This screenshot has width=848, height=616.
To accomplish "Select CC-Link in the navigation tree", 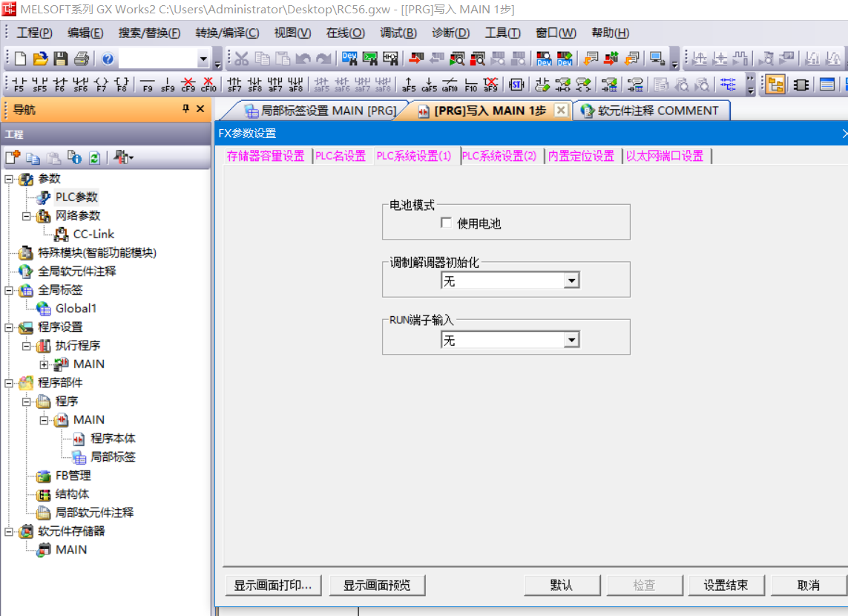I will point(93,235).
